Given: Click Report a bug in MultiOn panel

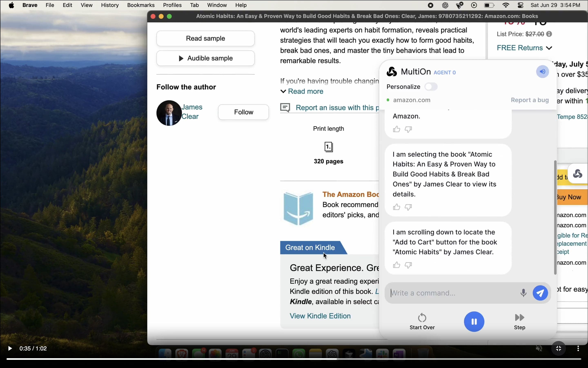Looking at the screenshot, I should point(530,100).
